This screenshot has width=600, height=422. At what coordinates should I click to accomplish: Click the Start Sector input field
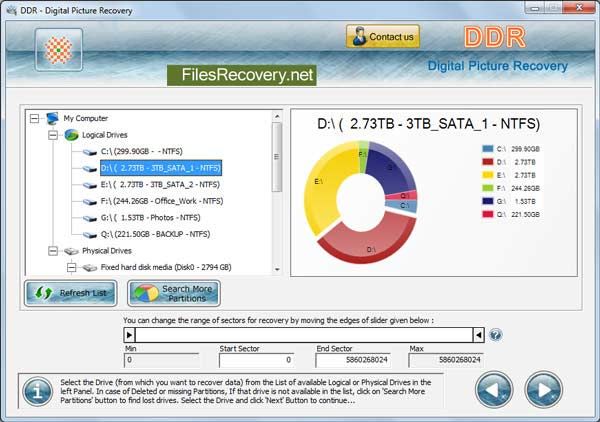(256, 360)
